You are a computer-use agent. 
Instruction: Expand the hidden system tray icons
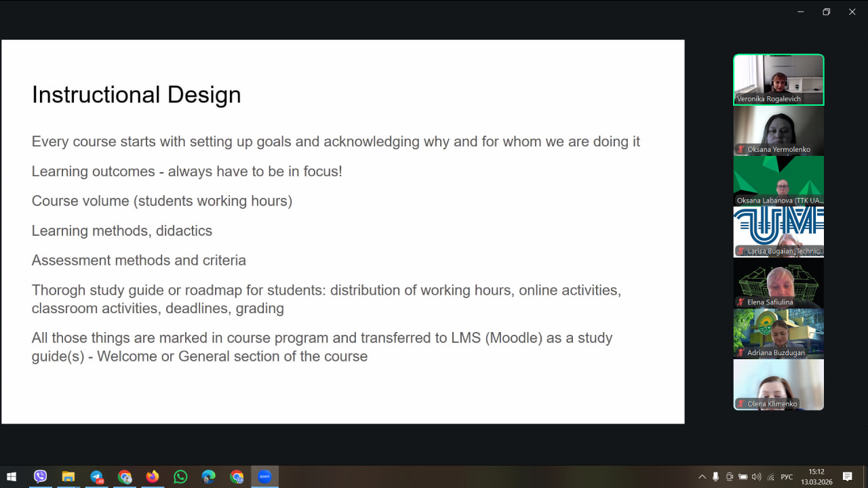702,476
